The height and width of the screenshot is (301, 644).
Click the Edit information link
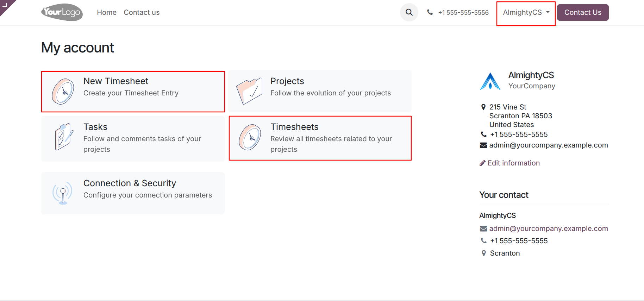(513, 163)
